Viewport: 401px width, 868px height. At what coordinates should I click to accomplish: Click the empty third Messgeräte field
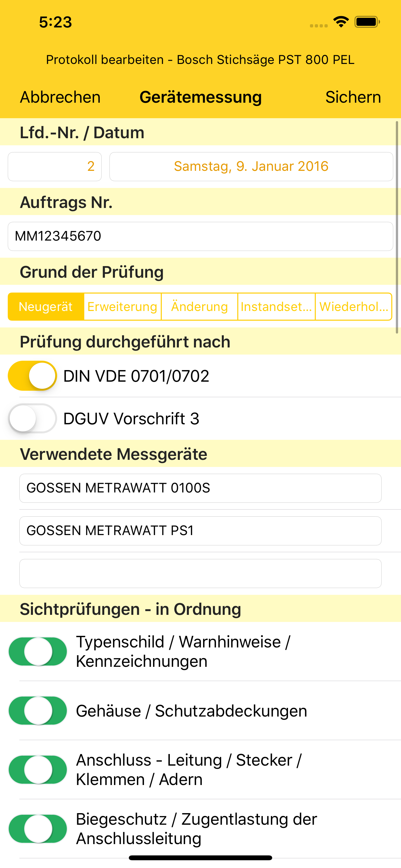(x=200, y=573)
